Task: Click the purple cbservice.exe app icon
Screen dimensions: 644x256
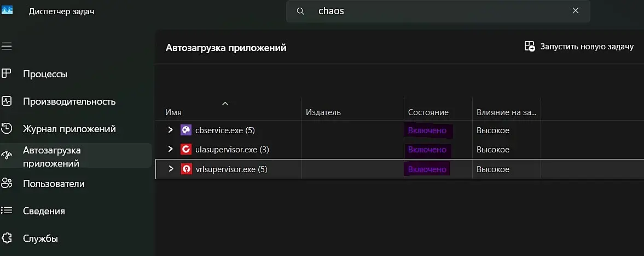Action: pyautogui.click(x=186, y=130)
